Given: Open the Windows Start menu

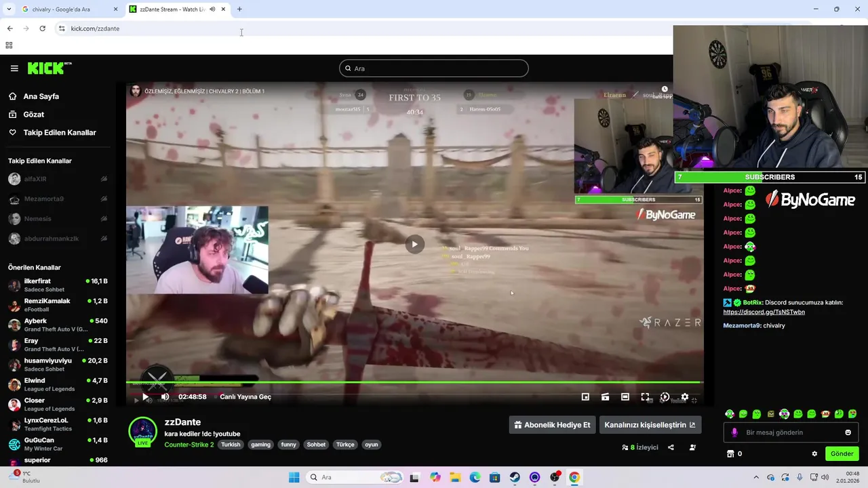Looking at the screenshot, I should click(294, 477).
